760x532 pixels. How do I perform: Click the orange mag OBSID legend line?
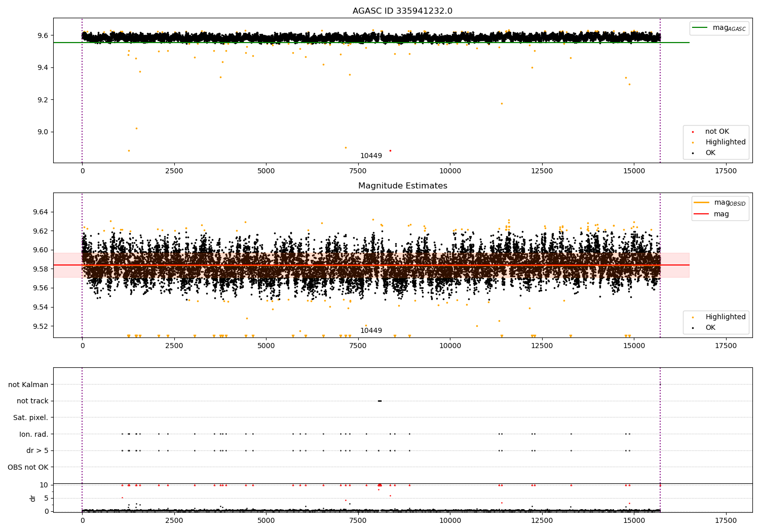[702, 203]
